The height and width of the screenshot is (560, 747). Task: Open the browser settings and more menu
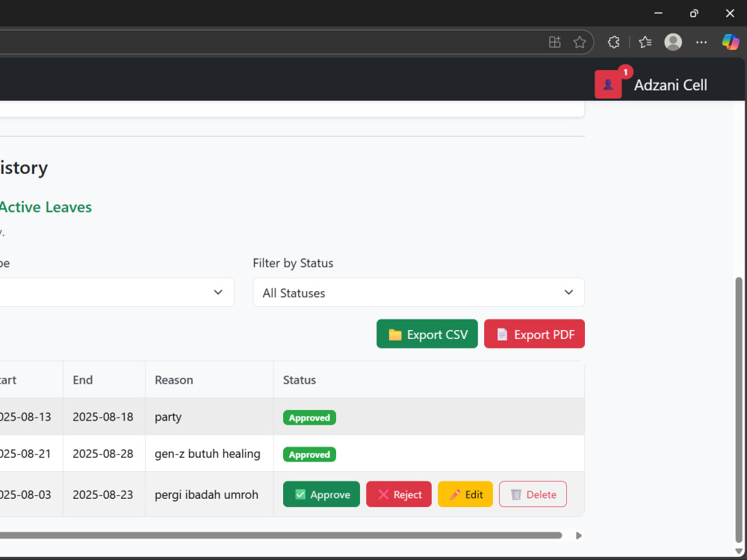(x=701, y=42)
